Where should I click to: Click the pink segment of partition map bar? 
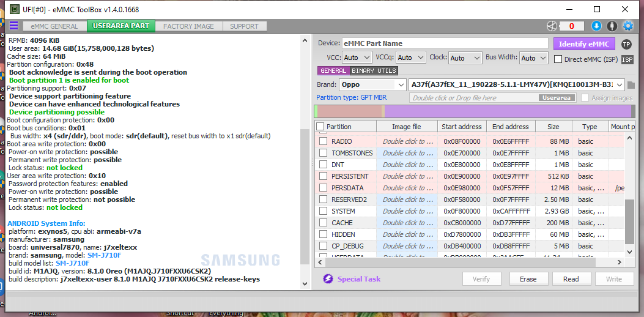point(349,111)
